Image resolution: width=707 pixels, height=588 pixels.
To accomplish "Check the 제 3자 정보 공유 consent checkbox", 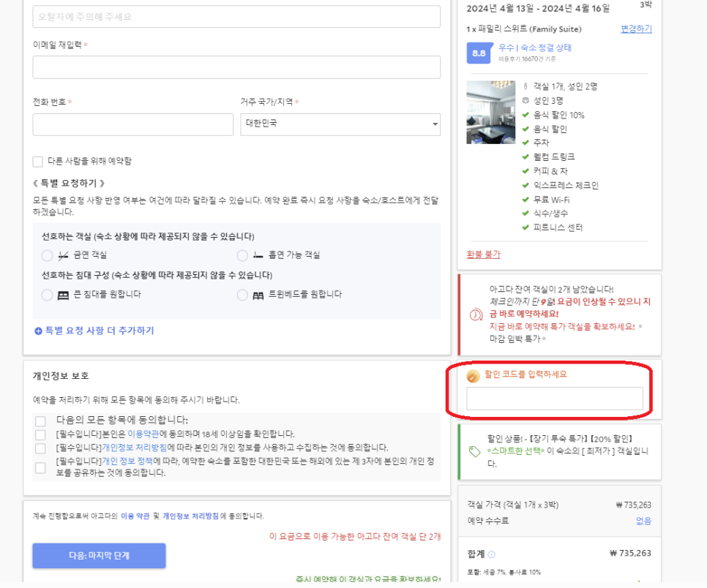I will pyautogui.click(x=40, y=468).
